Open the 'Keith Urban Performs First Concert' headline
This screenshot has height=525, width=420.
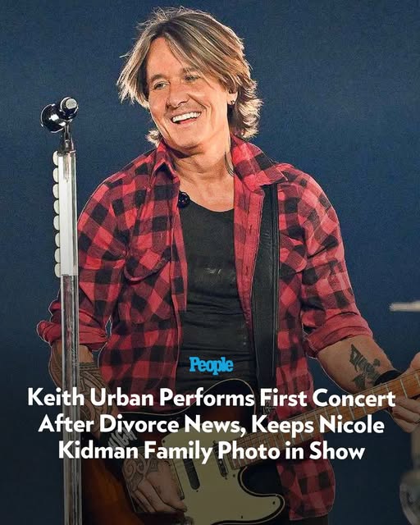coord(212,398)
